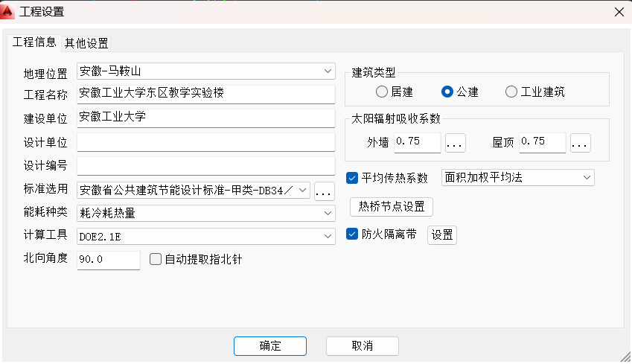The width and height of the screenshot is (632, 364).
Task: Confirm with the 确定 button
Action: 270,346
